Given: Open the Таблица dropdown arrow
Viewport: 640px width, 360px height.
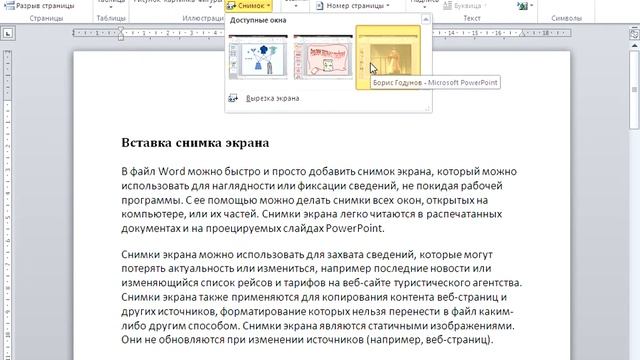Looking at the screenshot, I should (x=111, y=6).
